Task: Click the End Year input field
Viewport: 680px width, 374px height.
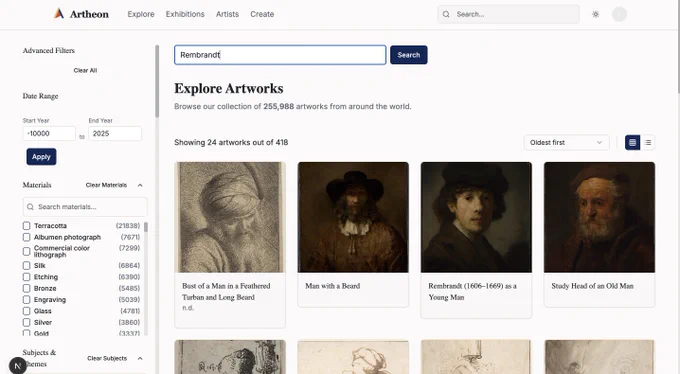Action: (115, 134)
